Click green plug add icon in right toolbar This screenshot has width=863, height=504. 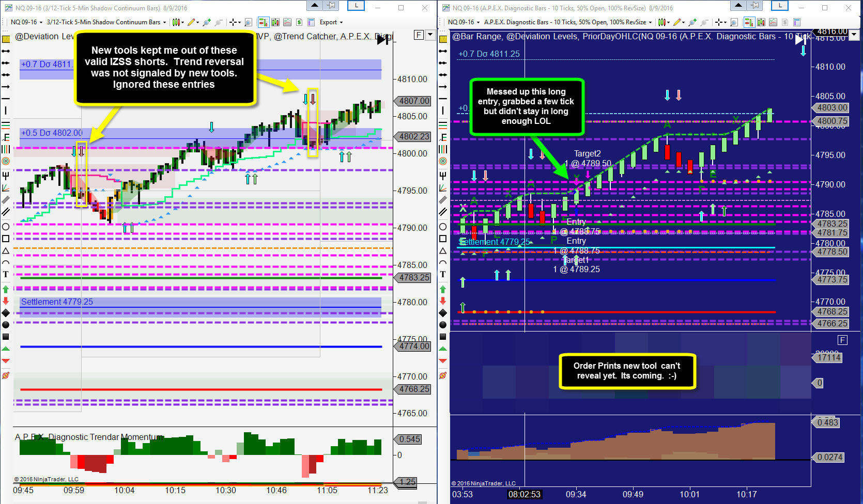[692, 22]
